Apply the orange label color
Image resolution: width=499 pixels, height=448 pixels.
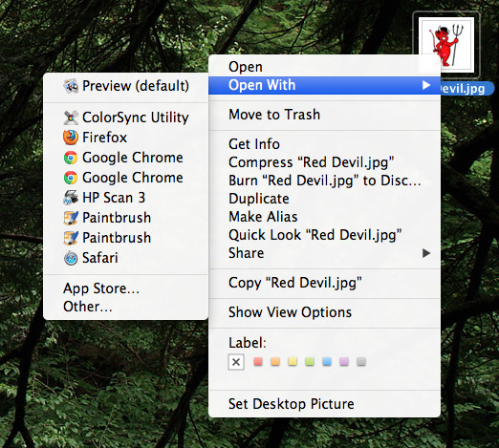coord(275,361)
